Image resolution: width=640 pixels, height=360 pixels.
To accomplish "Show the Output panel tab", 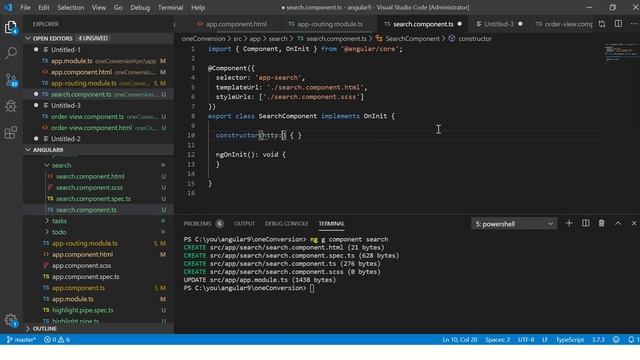I will [244, 224].
